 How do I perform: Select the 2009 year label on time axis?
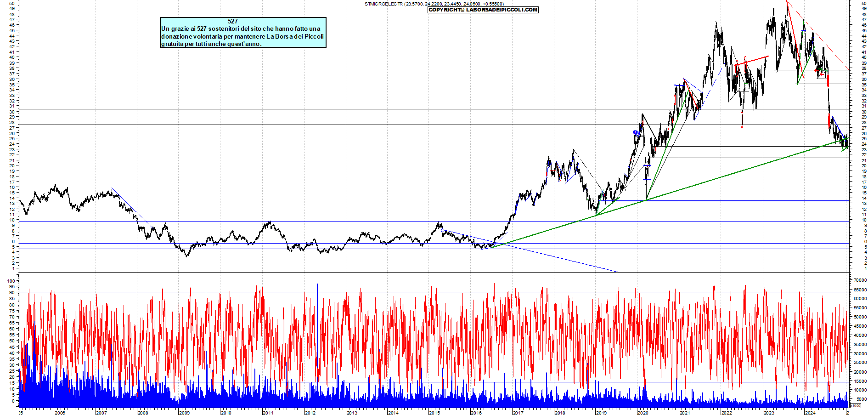[184, 412]
